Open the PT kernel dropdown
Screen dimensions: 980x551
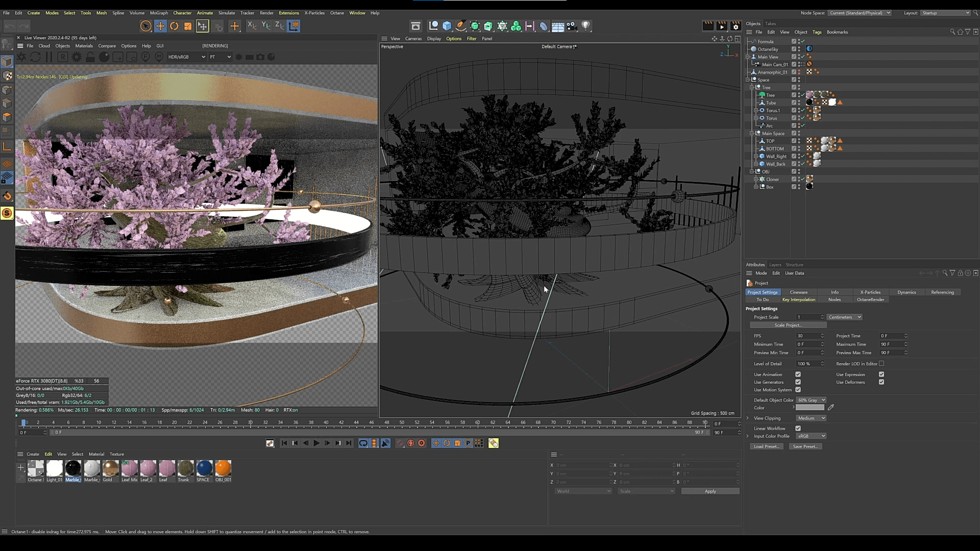(220, 57)
